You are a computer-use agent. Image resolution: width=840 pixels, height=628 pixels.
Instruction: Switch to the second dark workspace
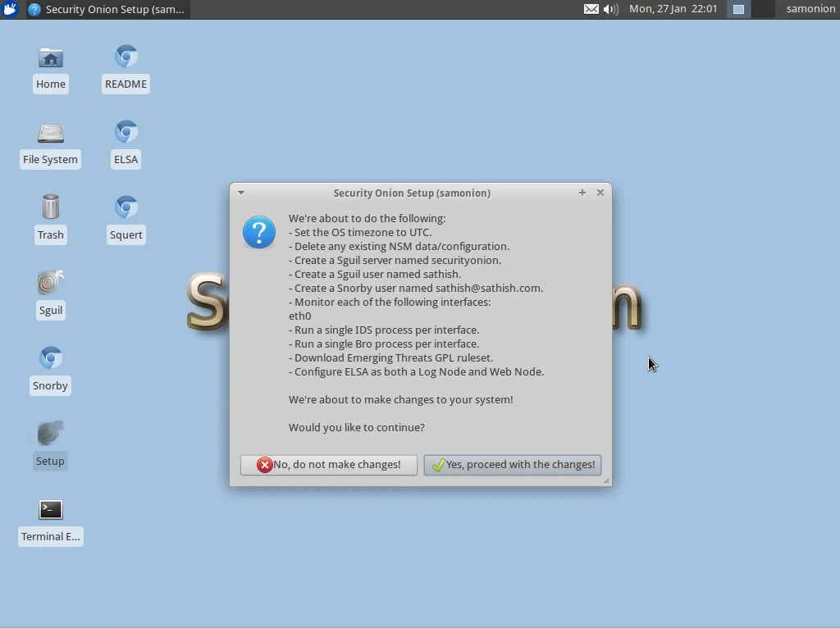(x=763, y=9)
